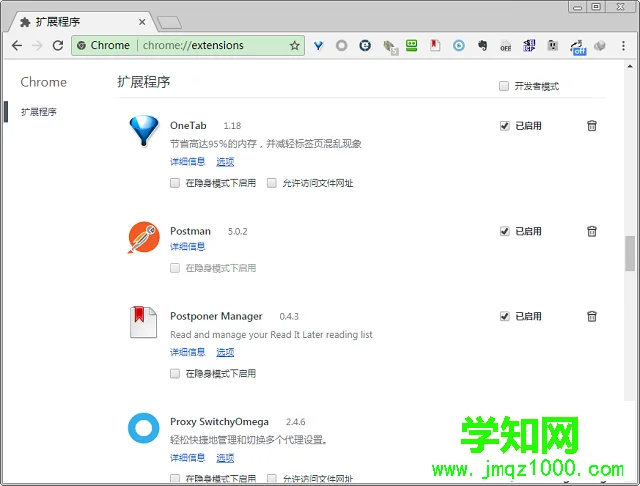Click the 'Chrome' heading in sidebar

pyautogui.click(x=44, y=82)
